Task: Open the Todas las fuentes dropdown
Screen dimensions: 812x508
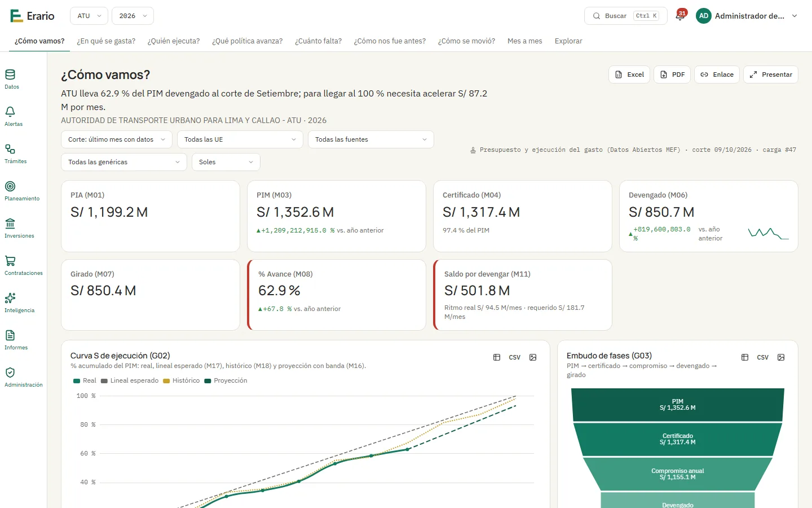Action: (x=371, y=139)
